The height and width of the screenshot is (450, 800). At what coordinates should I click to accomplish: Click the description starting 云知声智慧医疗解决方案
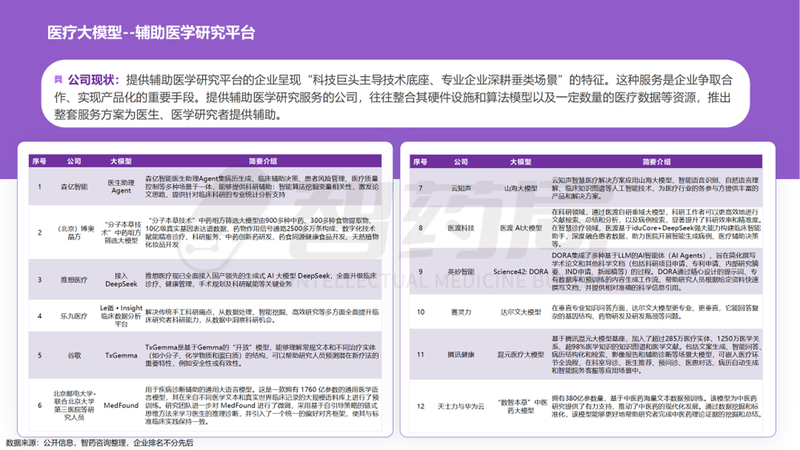[656, 188]
